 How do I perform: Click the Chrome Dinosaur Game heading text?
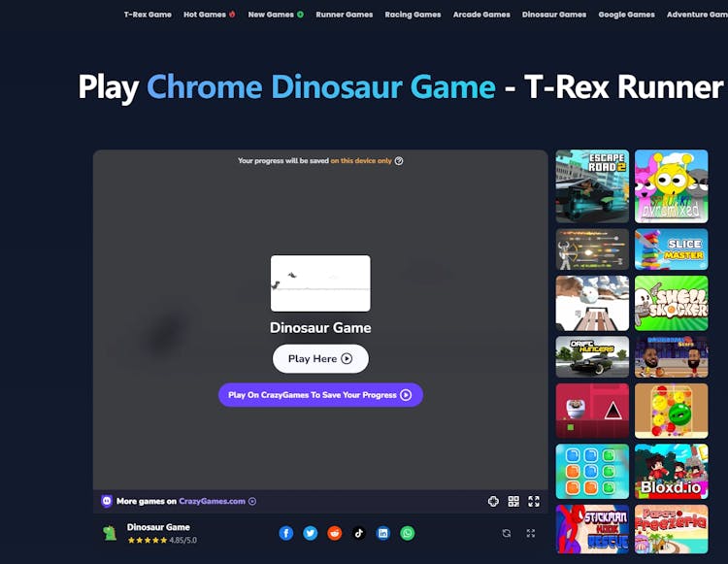tap(321, 87)
